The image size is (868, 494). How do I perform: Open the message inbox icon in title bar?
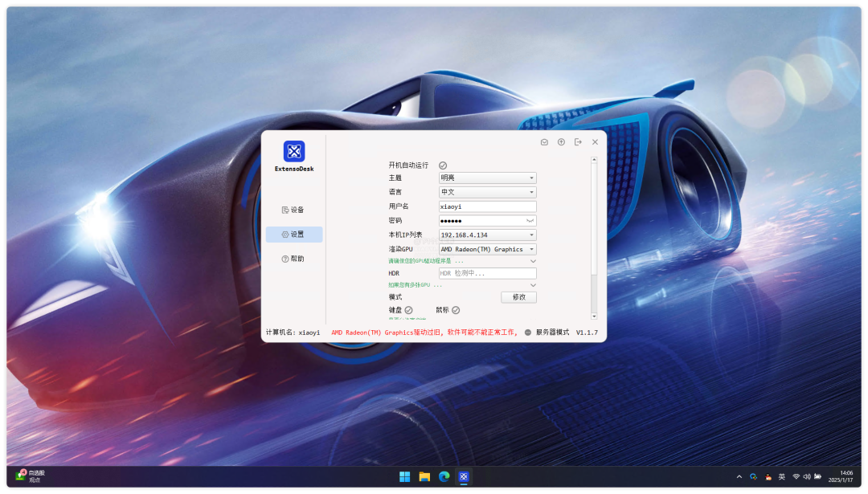pyautogui.click(x=544, y=142)
